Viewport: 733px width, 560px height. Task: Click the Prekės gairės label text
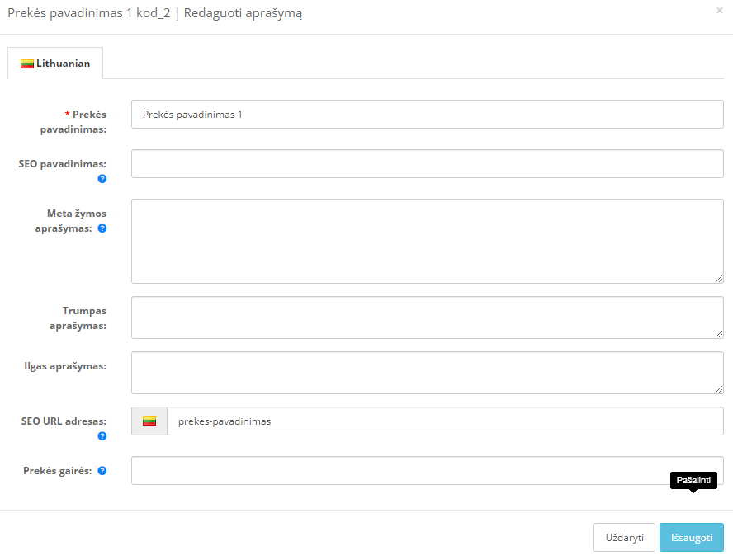[58, 471]
